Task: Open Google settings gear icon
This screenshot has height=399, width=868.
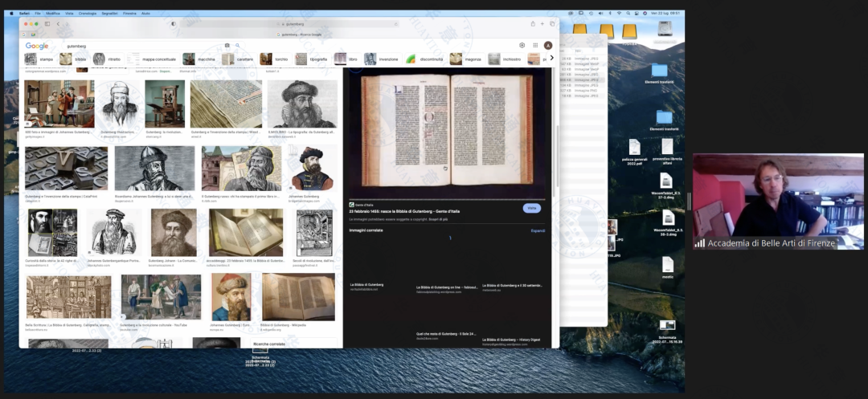Action: point(522,45)
